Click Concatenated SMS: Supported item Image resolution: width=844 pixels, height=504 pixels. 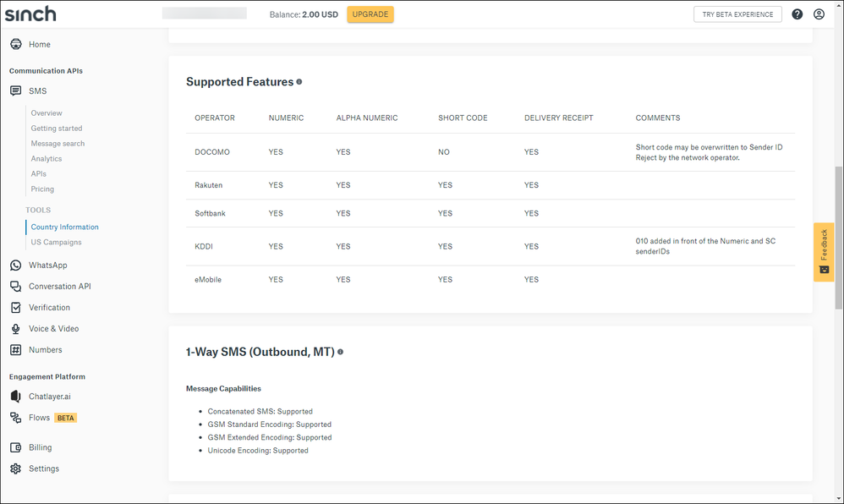coord(260,411)
